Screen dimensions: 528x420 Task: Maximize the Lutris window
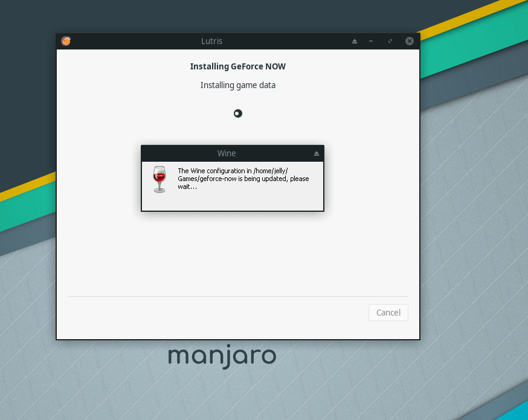390,41
